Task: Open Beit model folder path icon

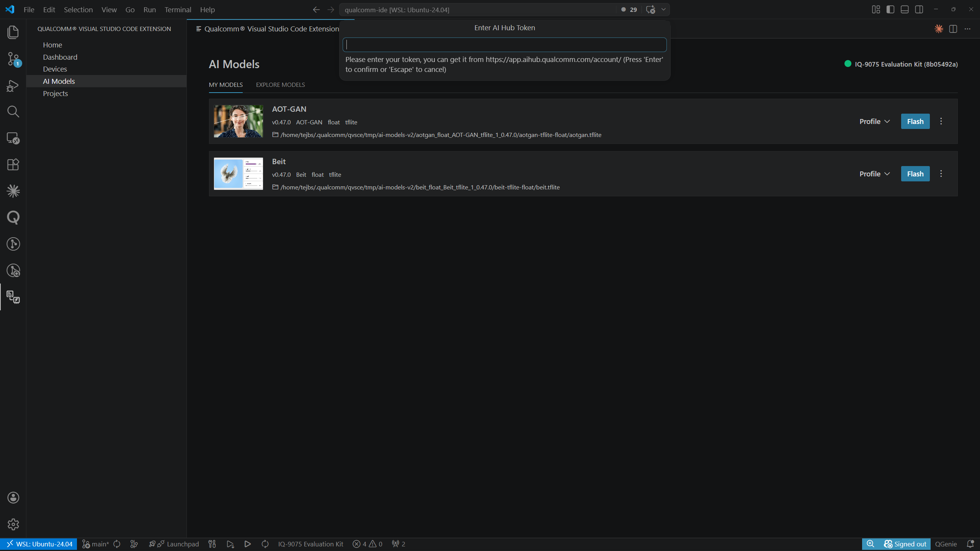Action: pyautogui.click(x=275, y=187)
